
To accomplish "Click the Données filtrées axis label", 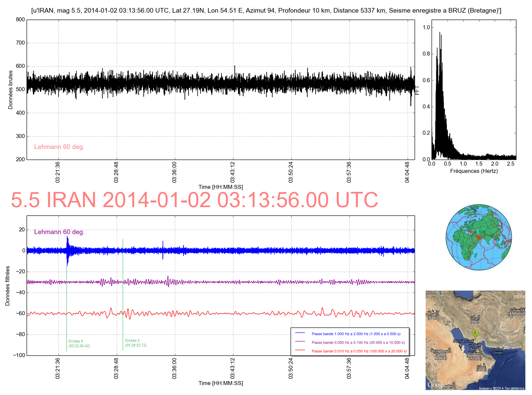I will tap(7, 286).
